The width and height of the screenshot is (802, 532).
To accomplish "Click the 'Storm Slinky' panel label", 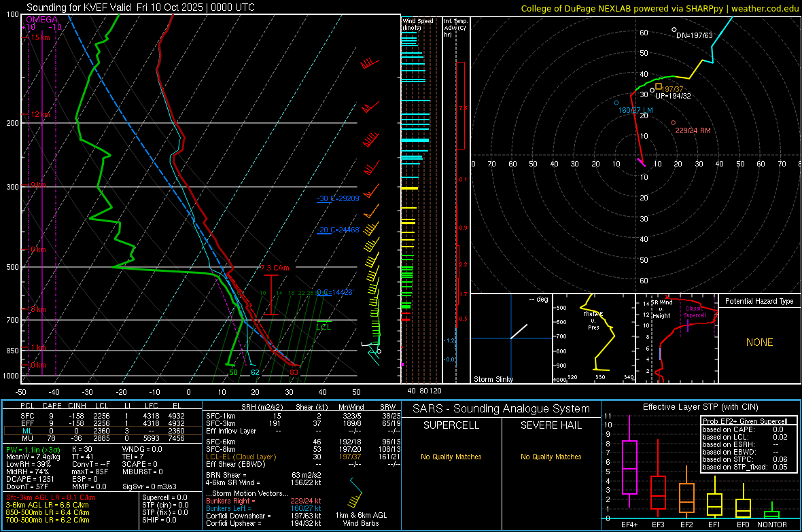I will 493,379.
